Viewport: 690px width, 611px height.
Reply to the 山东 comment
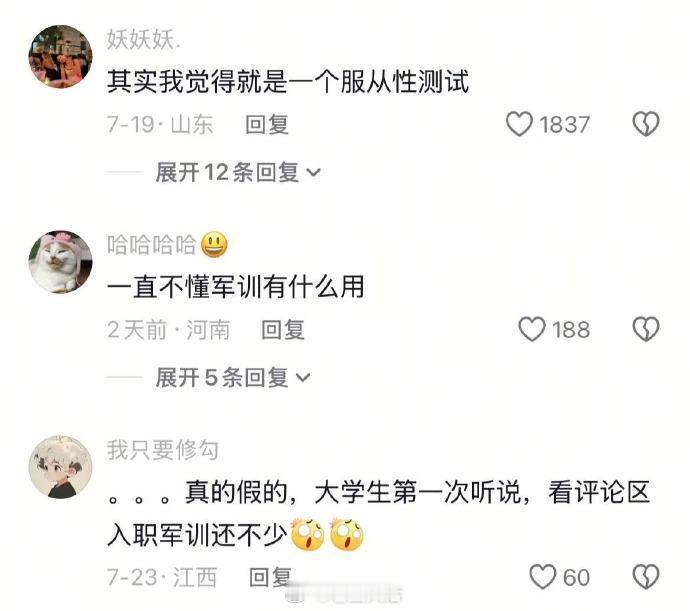(x=267, y=125)
